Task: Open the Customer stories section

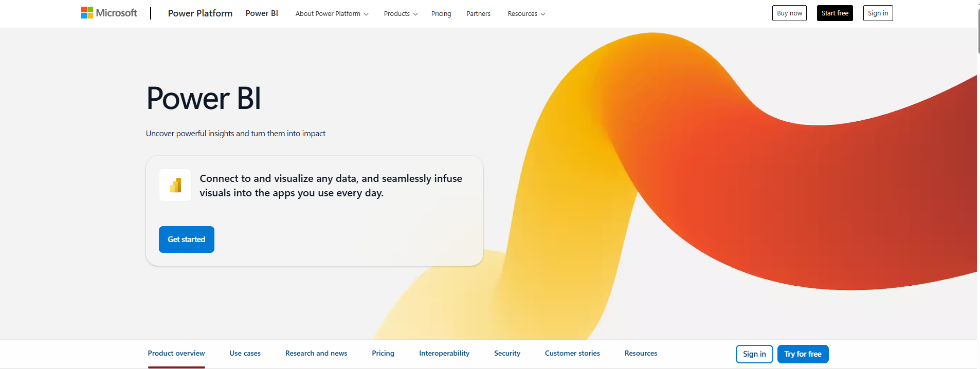Action: [572, 354]
